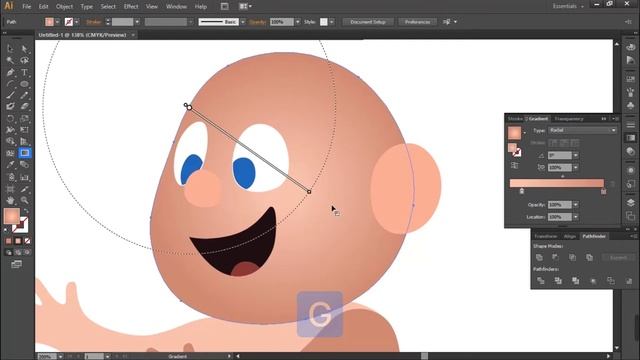The height and width of the screenshot is (360, 640).
Task: Select the Magic Wand tool
Action: (x=10, y=60)
